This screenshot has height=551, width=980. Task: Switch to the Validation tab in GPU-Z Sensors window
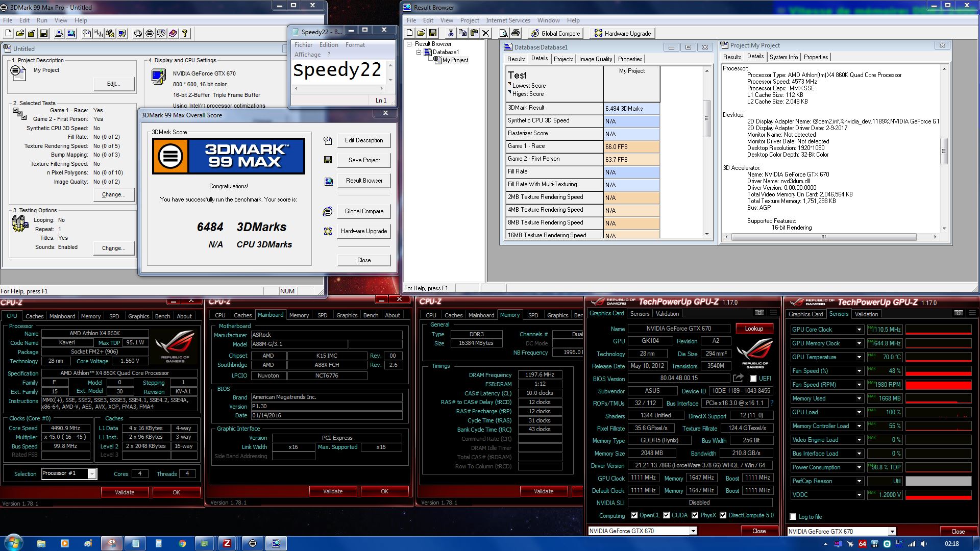tap(866, 314)
